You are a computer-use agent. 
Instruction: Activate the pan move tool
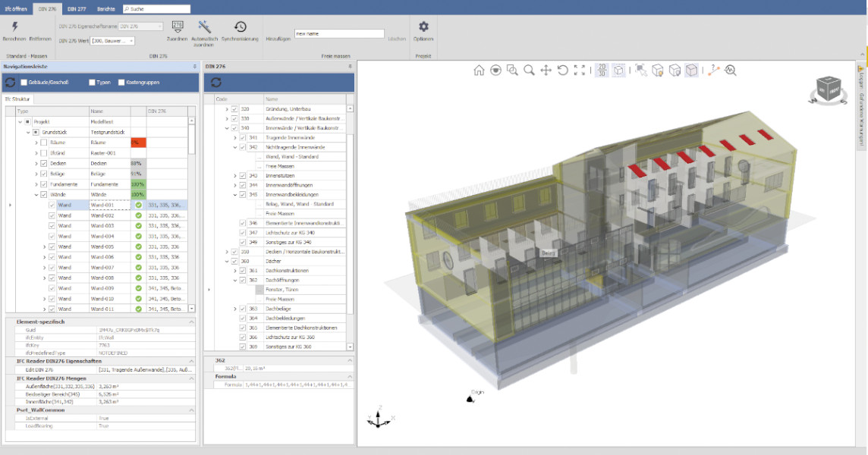546,71
